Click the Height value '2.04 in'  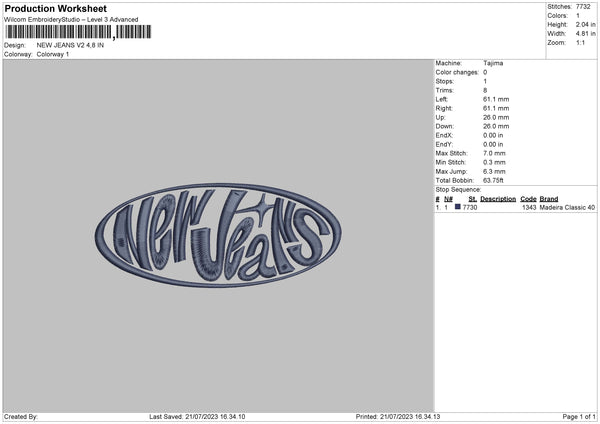(585, 24)
